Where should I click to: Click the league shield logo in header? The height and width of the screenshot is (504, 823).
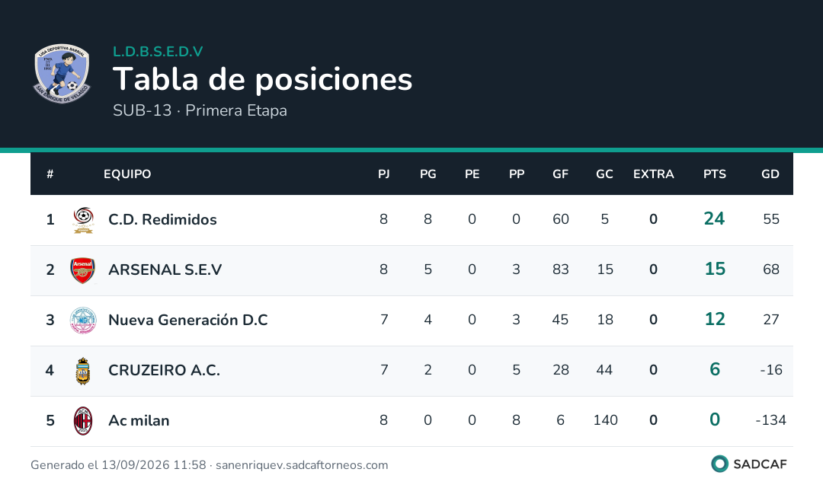[62, 73]
